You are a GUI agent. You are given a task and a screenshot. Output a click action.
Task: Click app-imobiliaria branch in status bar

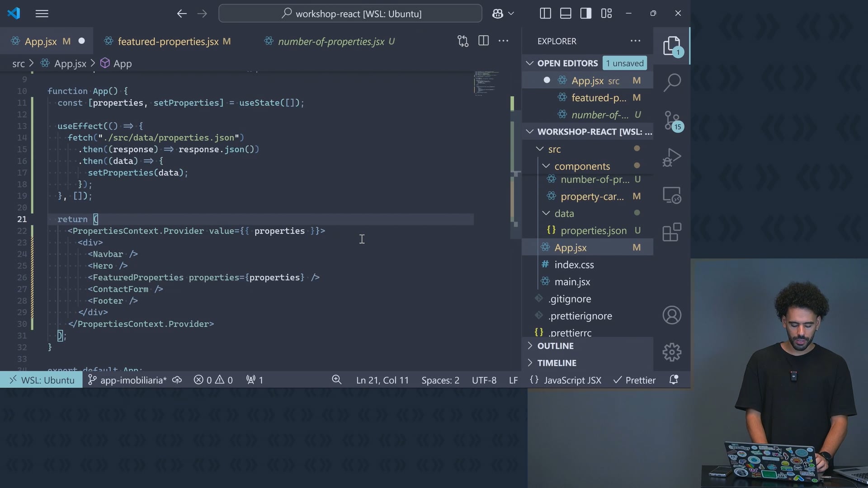pos(128,380)
